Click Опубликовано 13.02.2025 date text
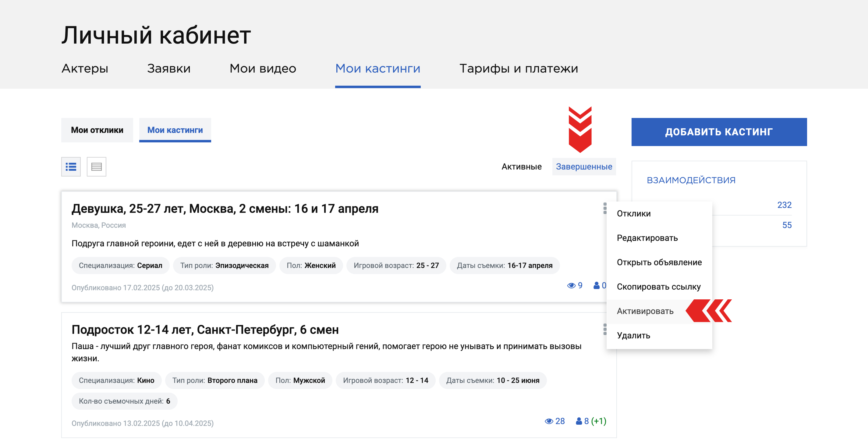Viewport: 868px width, 446px height. (143, 423)
